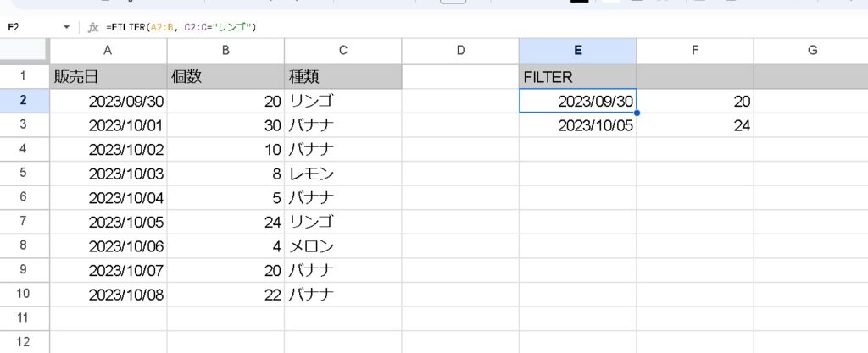Select column G header
The height and width of the screenshot is (353, 868).
pyautogui.click(x=811, y=51)
